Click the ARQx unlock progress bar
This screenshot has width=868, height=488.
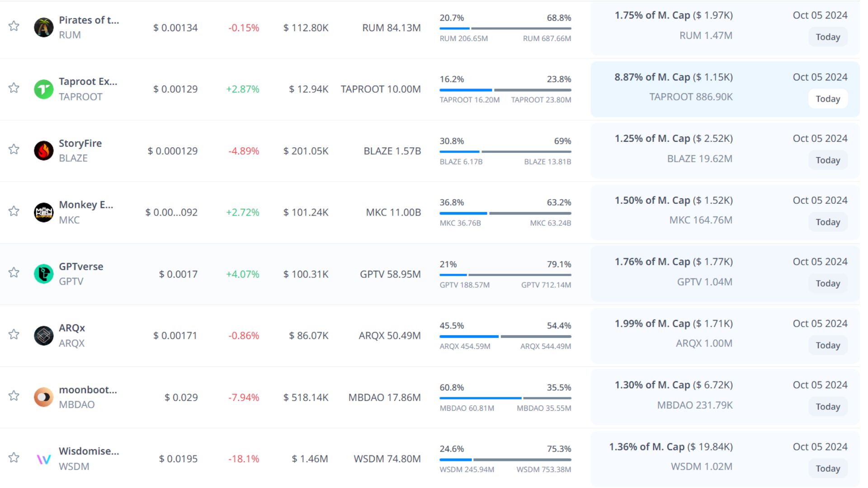505,336
